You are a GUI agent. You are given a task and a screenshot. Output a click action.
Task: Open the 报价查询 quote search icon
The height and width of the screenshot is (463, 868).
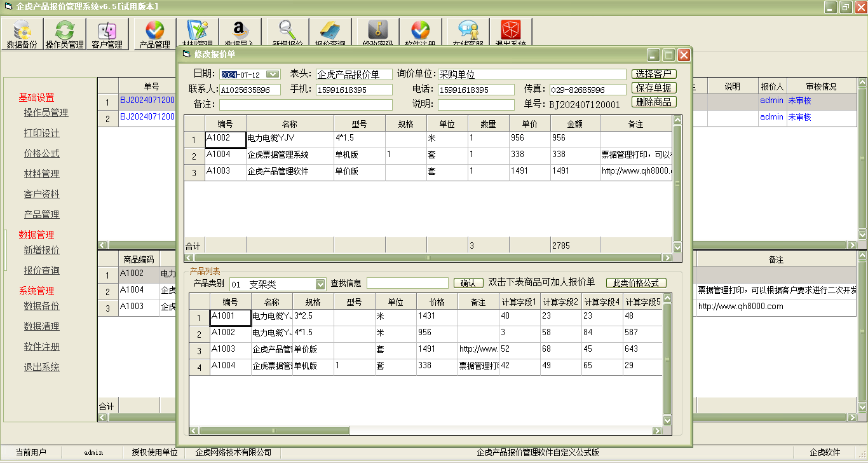tap(330, 32)
